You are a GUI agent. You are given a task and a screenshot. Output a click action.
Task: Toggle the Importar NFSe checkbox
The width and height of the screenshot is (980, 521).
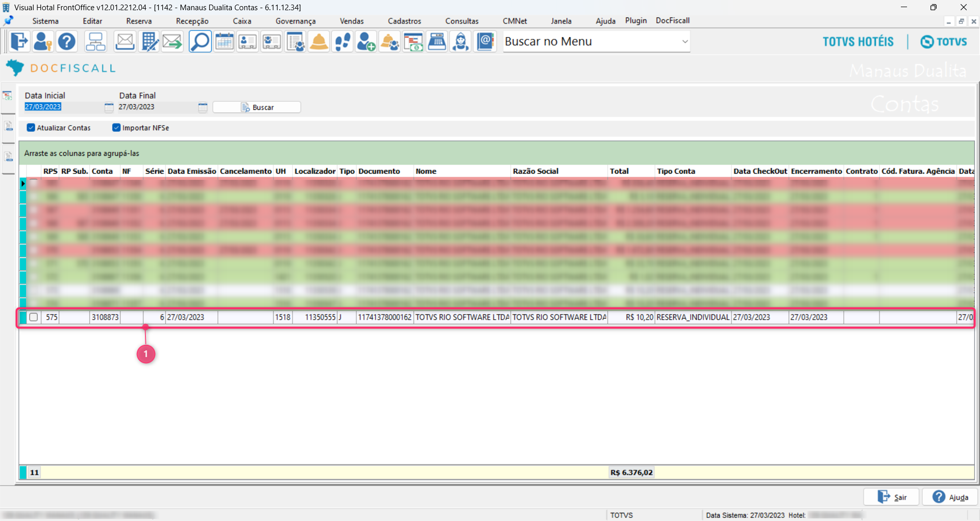click(116, 128)
